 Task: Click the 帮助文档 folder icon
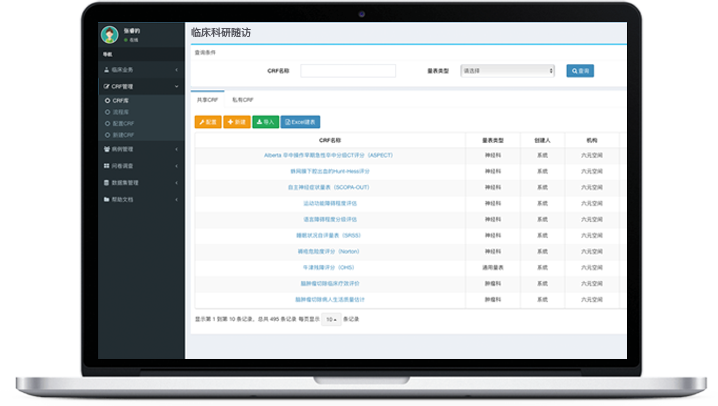tap(106, 199)
